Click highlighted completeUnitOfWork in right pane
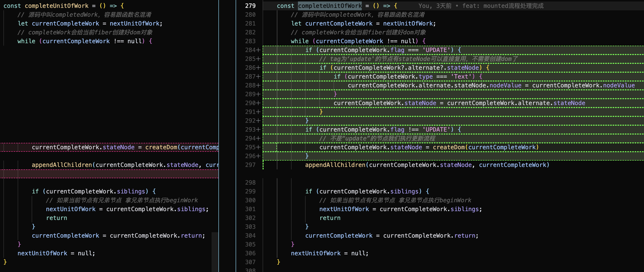This screenshot has height=272, width=644. coord(330,6)
